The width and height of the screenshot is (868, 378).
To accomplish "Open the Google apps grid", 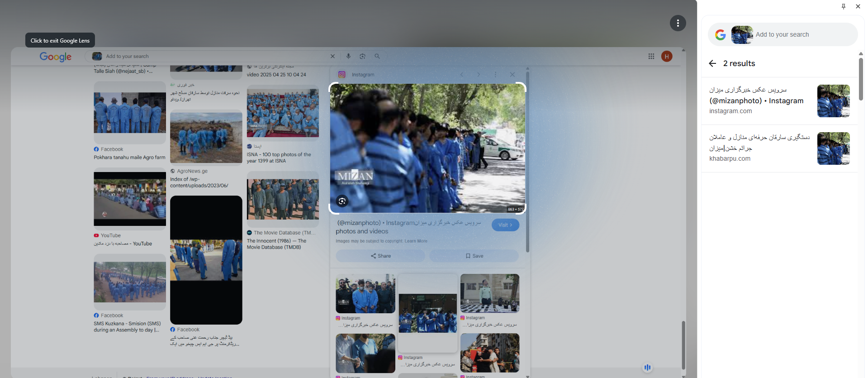I will [651, 56].
